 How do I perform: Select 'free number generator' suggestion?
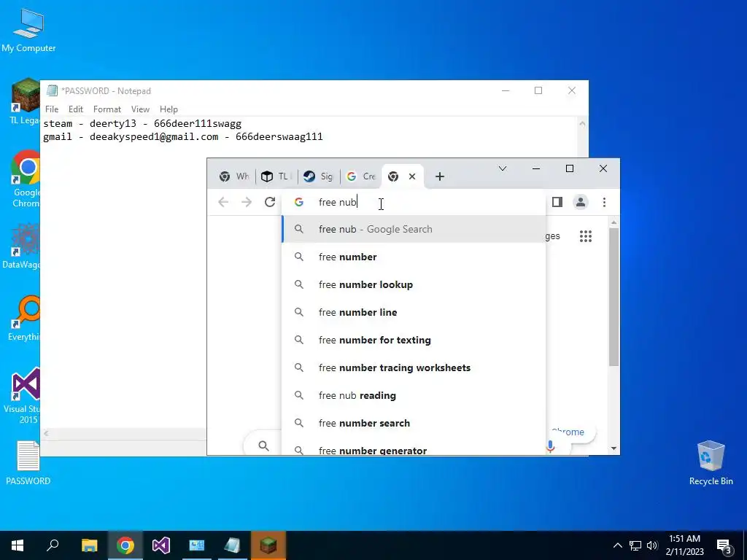414,448
